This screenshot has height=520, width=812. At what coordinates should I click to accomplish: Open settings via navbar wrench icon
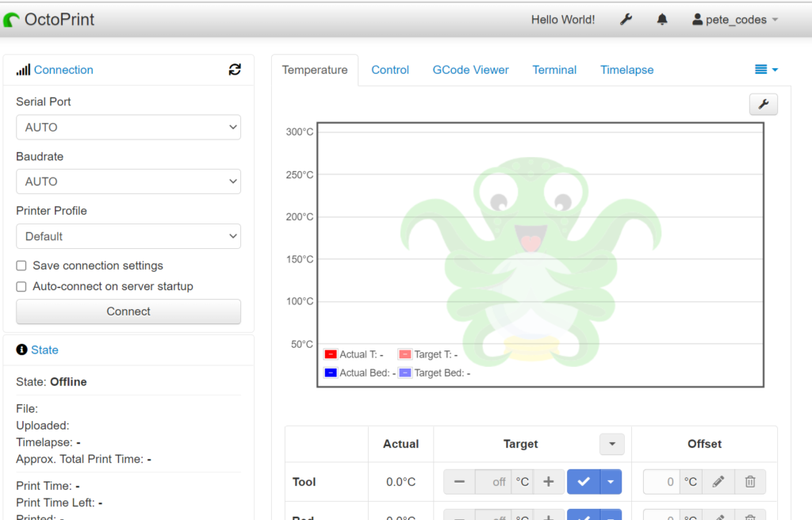coord(626,20)
